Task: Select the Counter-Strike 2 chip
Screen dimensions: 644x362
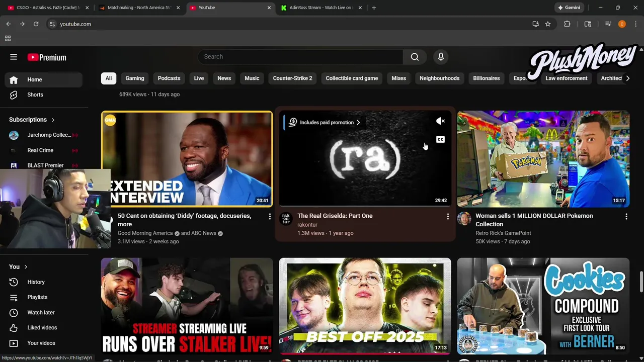Action: point(293,78)
